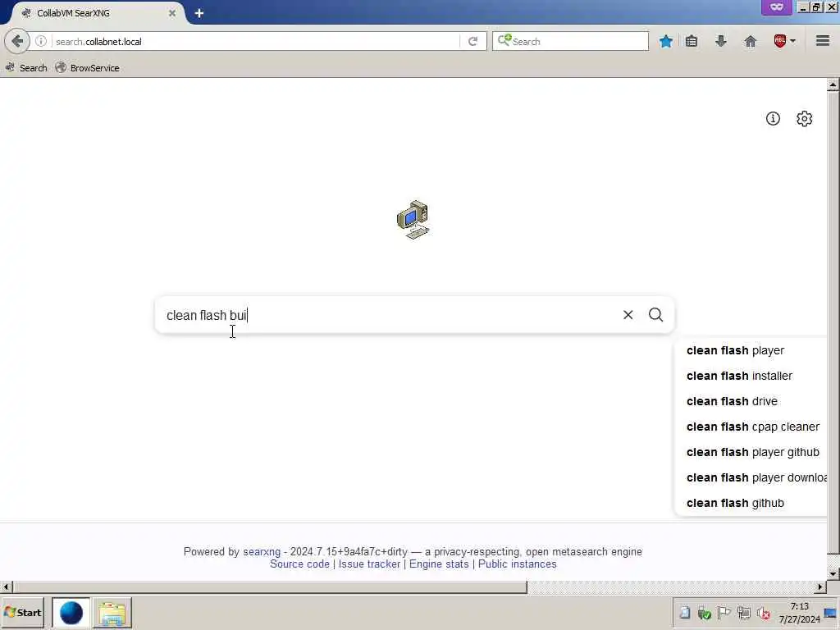Image resolution: width=840 pixels, height=630 pixels.
Task: Reload the page with the refresh icon
Action: [472, 41]
